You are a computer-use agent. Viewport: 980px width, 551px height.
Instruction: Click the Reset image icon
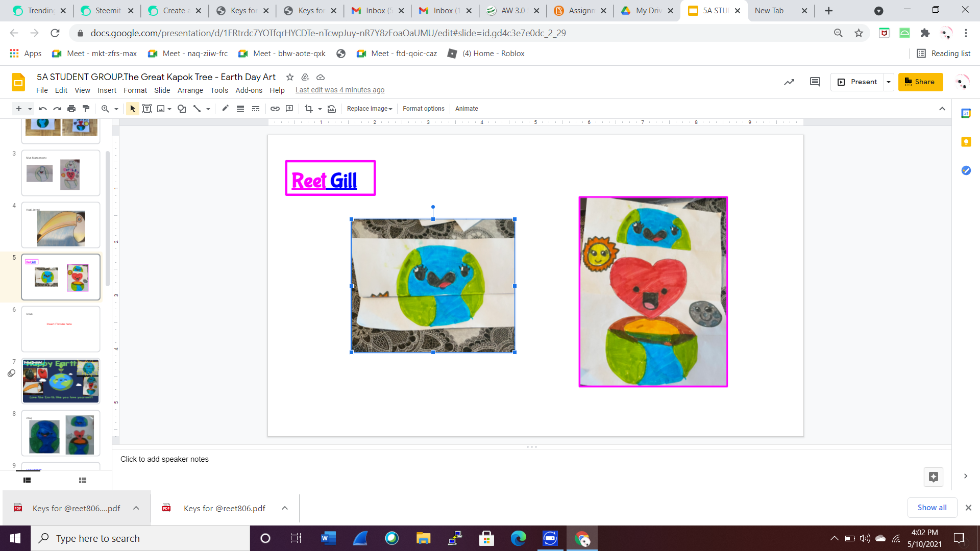[332, 109]
